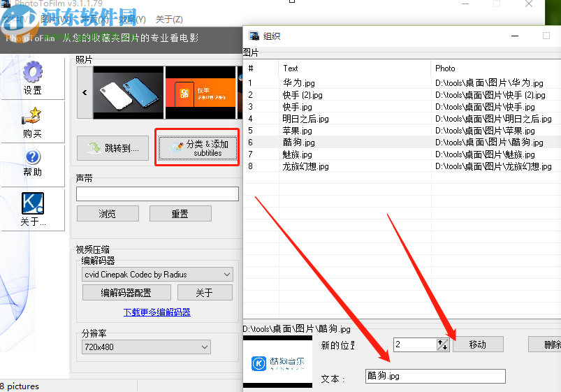Select row 6 酷狗.jpg in list
The width and height of the screenshot is (561, 392).
(x=402, y=143)
